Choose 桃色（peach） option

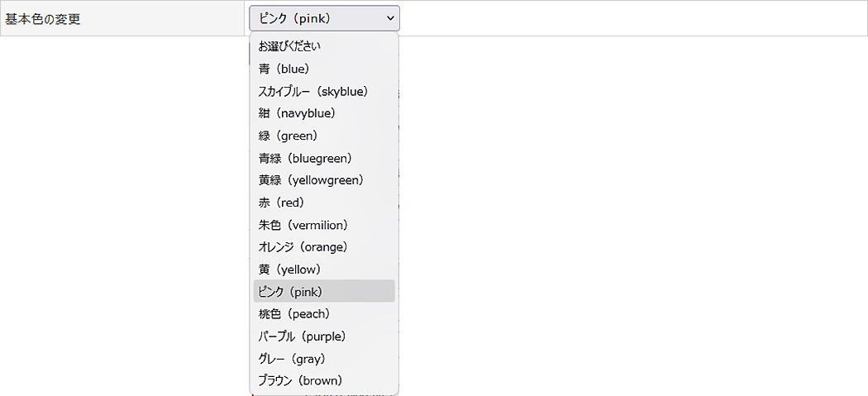(324, 313)
